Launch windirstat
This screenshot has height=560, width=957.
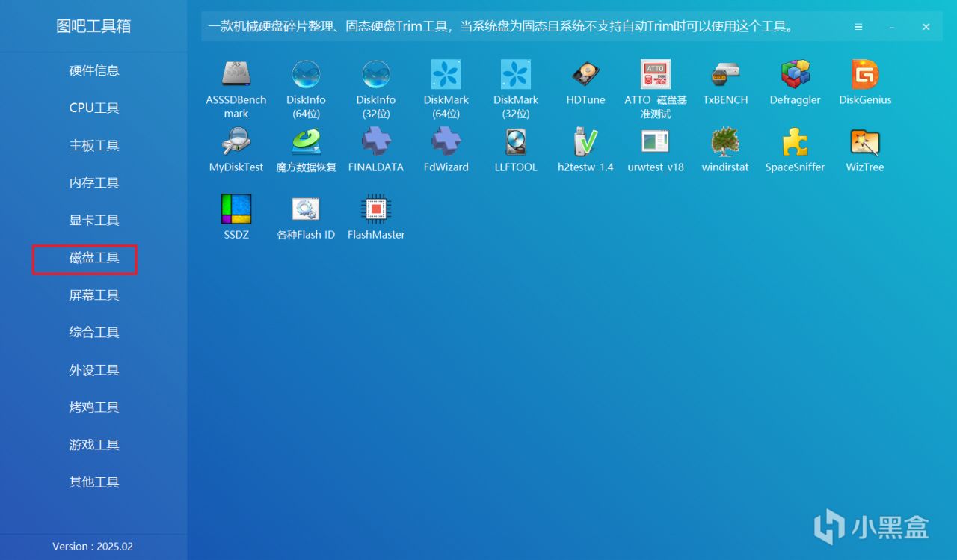tap(725, 150)
